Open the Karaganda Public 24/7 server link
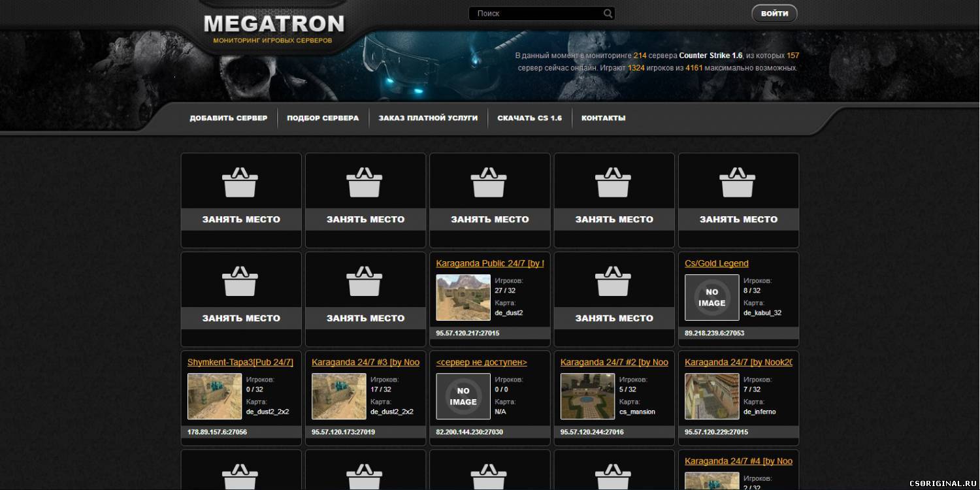 click(489, 263)
